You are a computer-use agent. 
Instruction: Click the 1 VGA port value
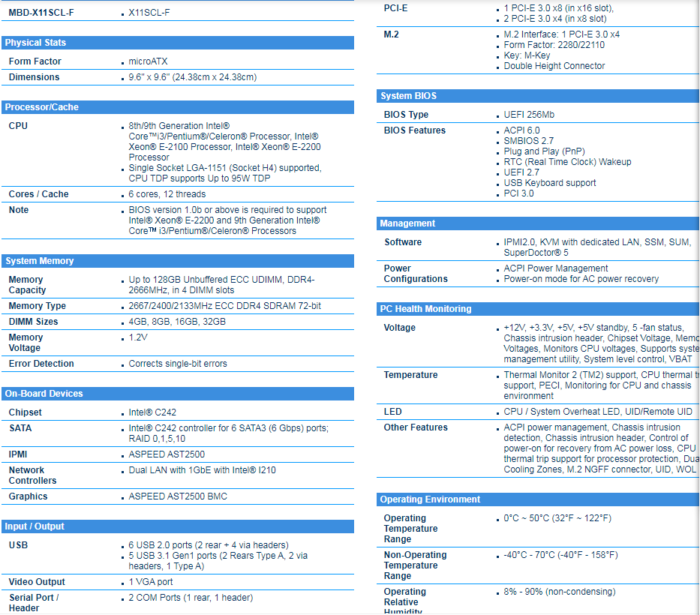(151, 582)
